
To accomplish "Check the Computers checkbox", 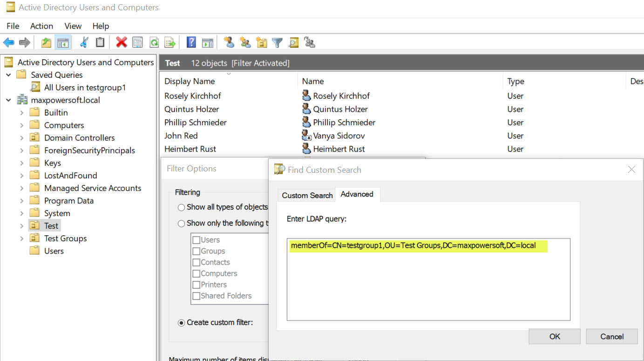I will [x=197, y=273].
